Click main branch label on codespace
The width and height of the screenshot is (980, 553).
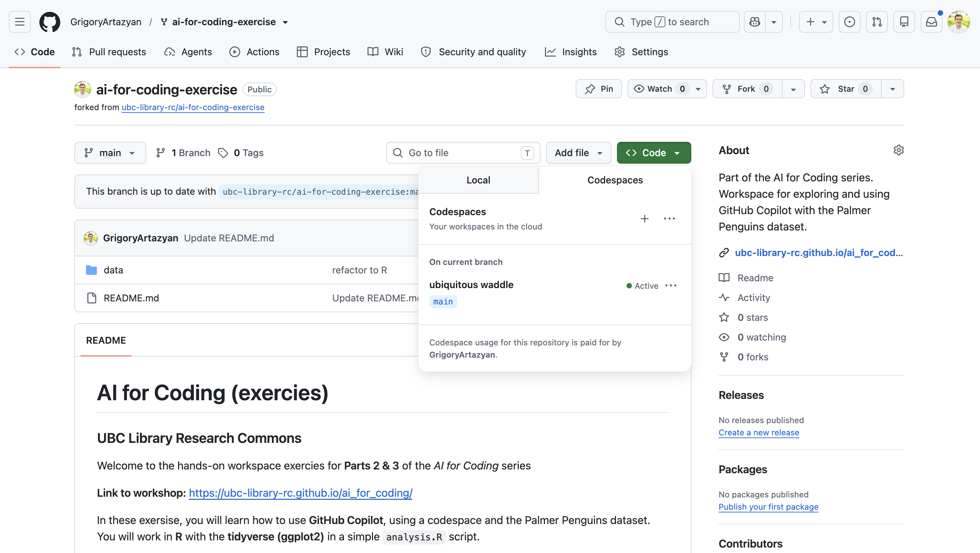click(443, 301)
